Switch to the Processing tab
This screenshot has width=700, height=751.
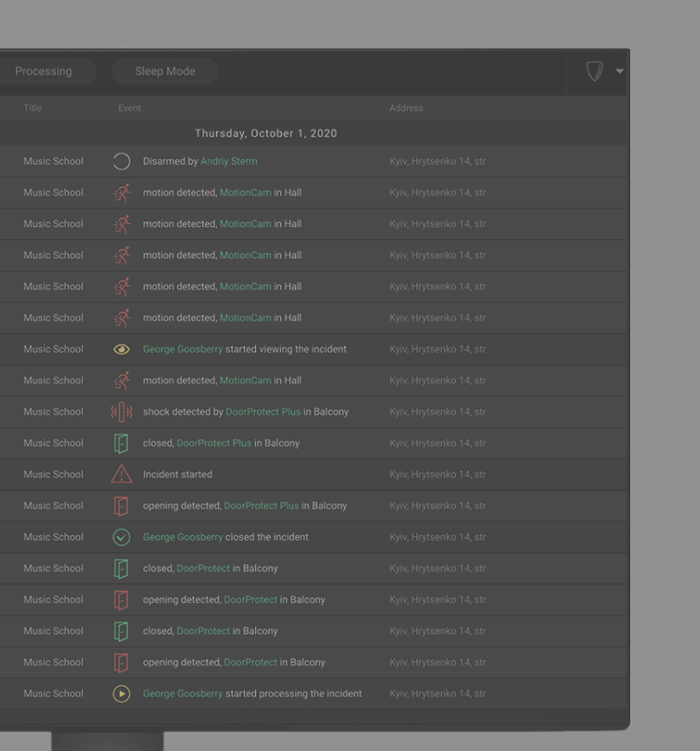click(x=44, y=72)
